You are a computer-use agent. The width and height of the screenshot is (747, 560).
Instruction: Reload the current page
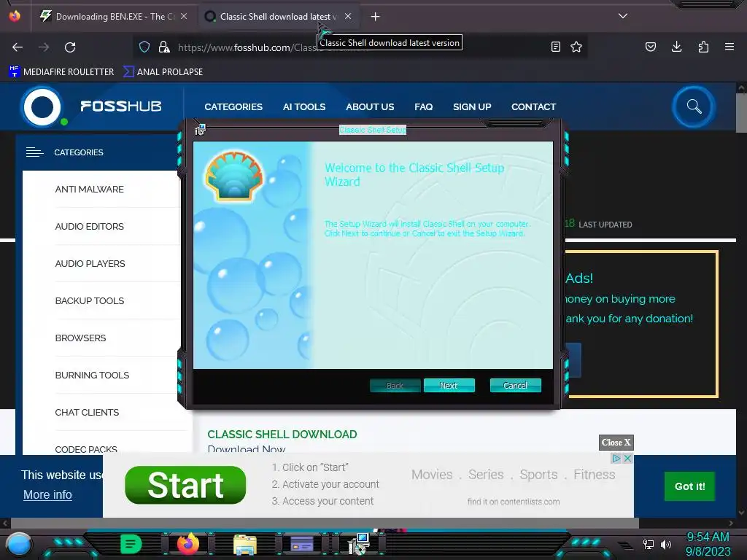[x=70, y=47]
